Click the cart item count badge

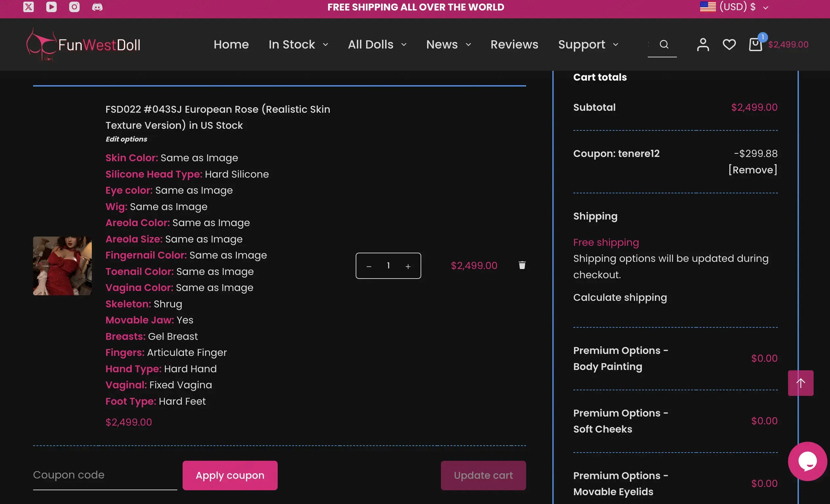pyautogui.click(x=762, y=37)
